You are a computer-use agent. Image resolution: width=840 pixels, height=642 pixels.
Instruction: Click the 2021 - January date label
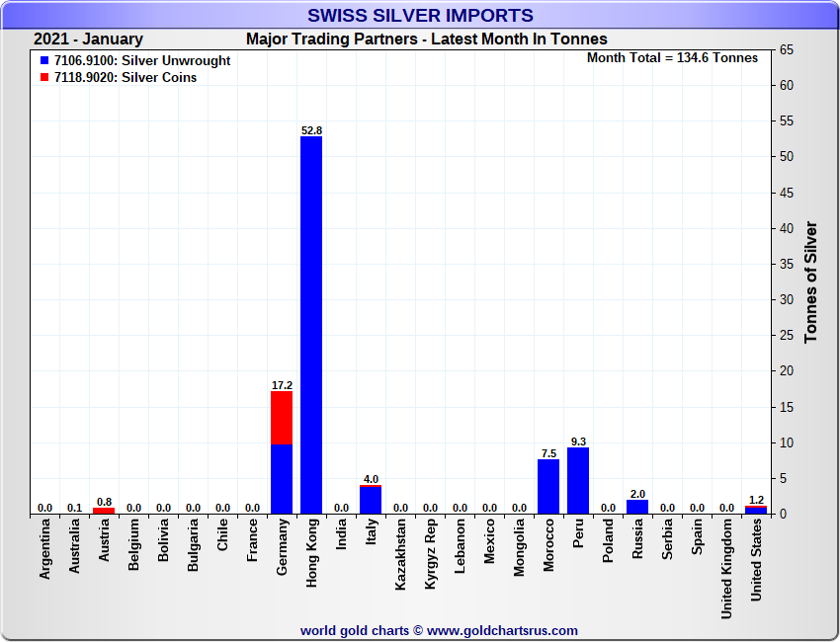click(88, 40)
